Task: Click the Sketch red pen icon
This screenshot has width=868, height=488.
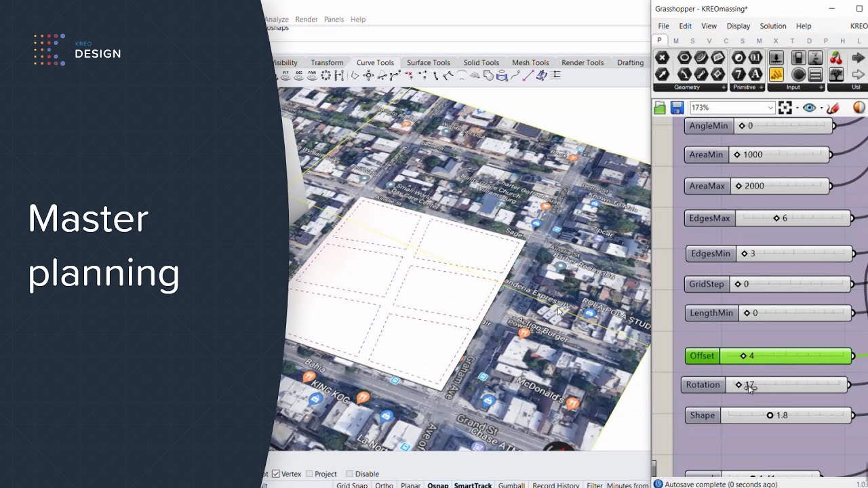Action: pos(833,108)
